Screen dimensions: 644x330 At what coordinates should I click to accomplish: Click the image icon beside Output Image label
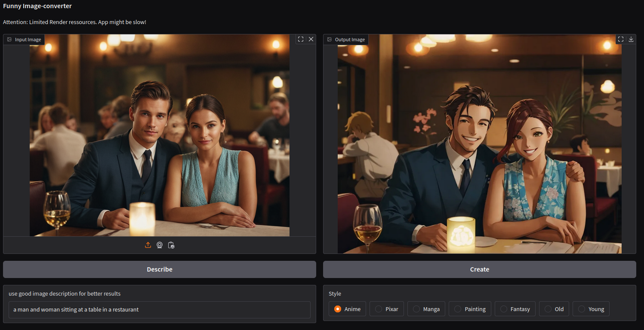tap(329, 39)
